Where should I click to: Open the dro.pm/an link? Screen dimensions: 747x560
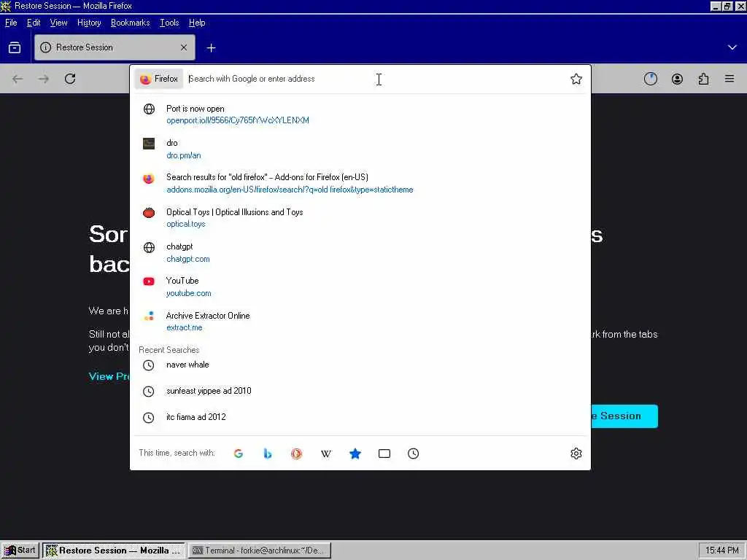tap(183, 155)
